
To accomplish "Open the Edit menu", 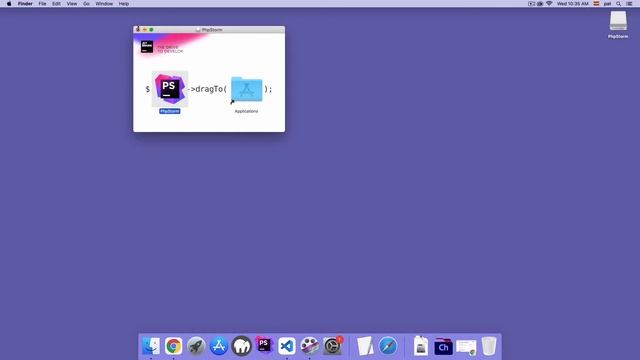I will [56, 4].
